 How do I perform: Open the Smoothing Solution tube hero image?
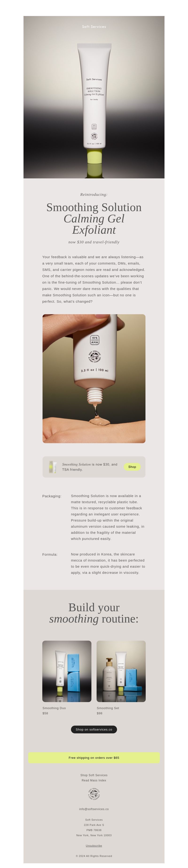[x=94, y=97]
